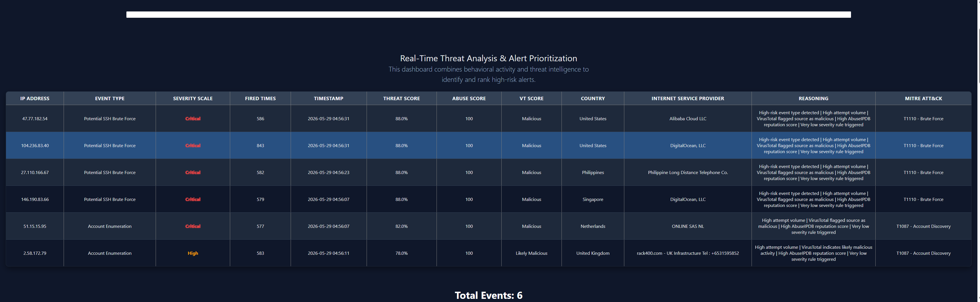Click the Singapore country cell
The width and height of the screenshot is (980, 302).
(x=593, y=200)
